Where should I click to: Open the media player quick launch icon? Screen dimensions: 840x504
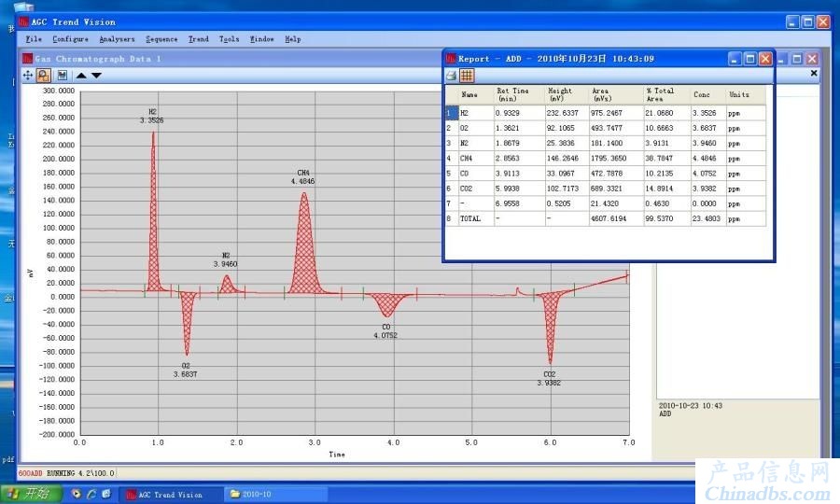[x=77, y=494]
